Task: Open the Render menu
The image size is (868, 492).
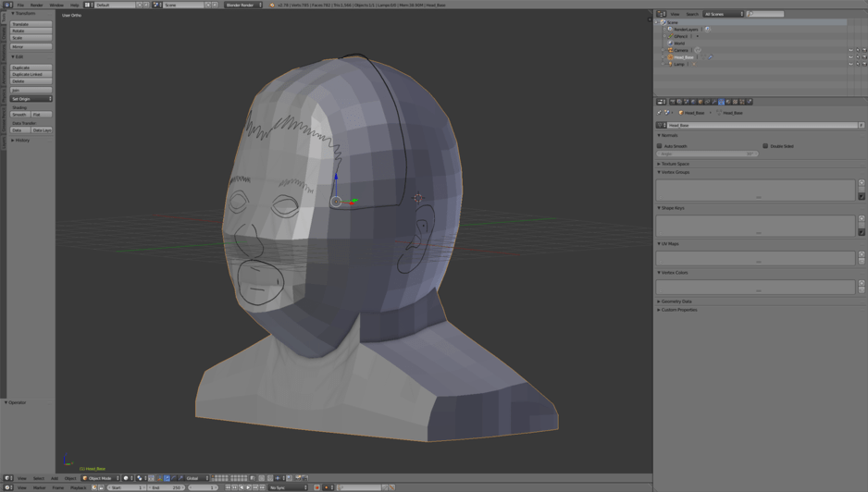Action: [36, 5]
